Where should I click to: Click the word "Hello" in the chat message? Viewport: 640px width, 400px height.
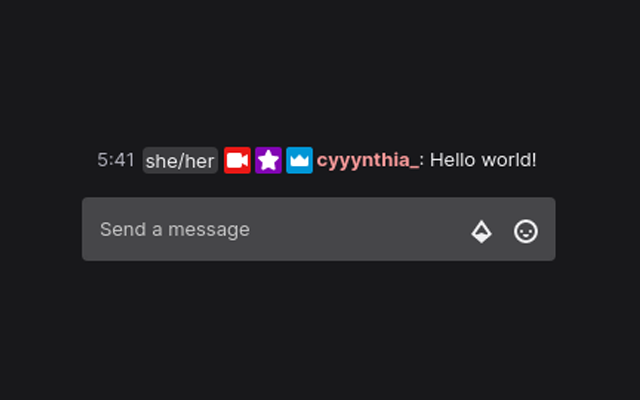[453, 160]
